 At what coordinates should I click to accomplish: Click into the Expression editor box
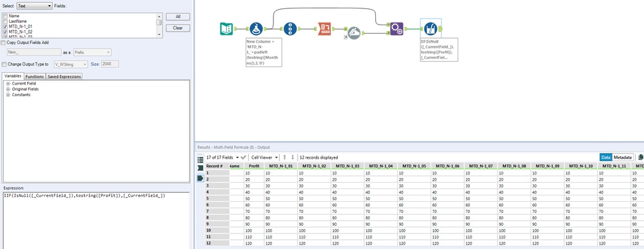[95, 220]
